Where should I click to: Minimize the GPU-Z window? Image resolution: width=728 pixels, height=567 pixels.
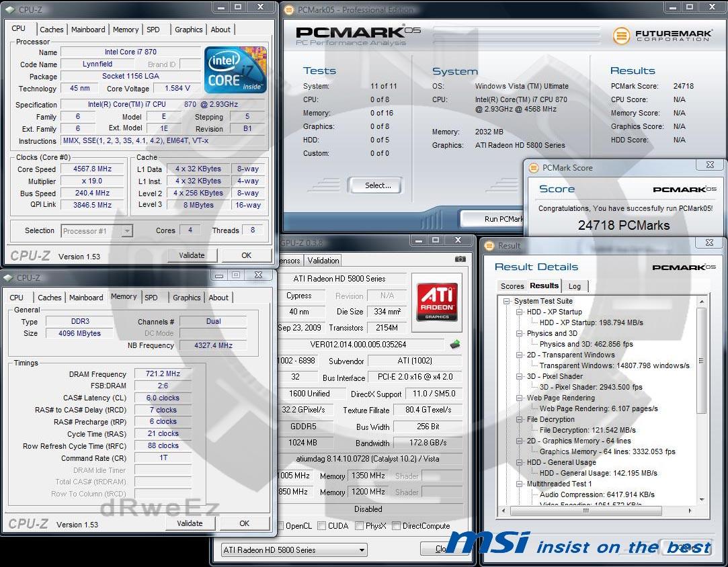(x=419, y=240)
